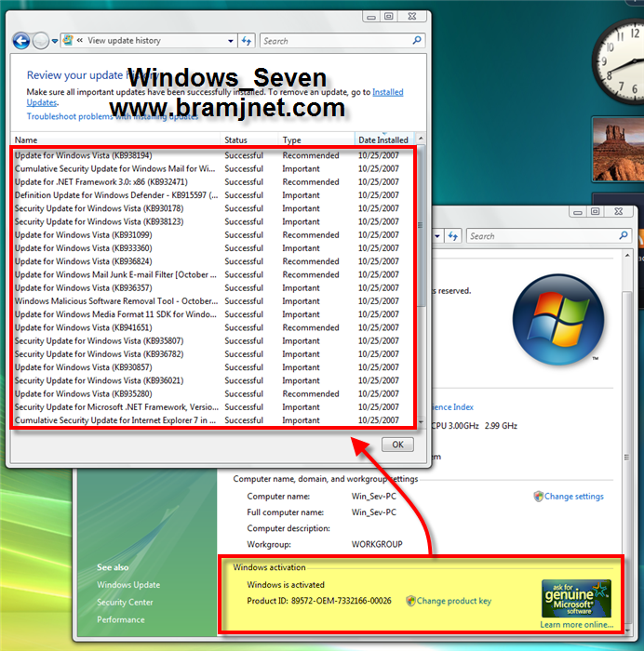This screenshot has width=644, height=651.
Task: Select Cumulative Security Update for Internet Explorer 7
Action: (213, 420)
